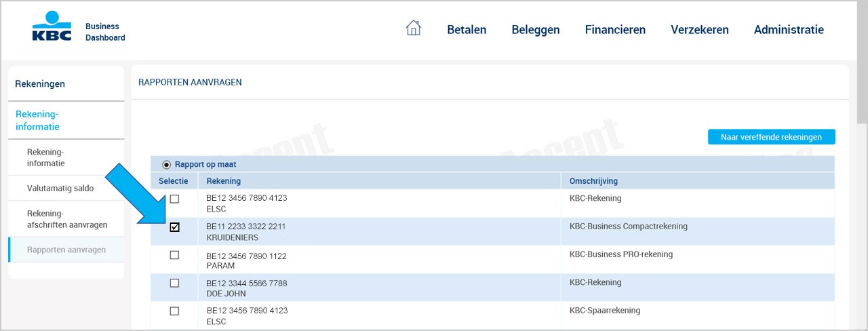
Task: Select the Rapport op maat radio button
Action: (167, 164)
